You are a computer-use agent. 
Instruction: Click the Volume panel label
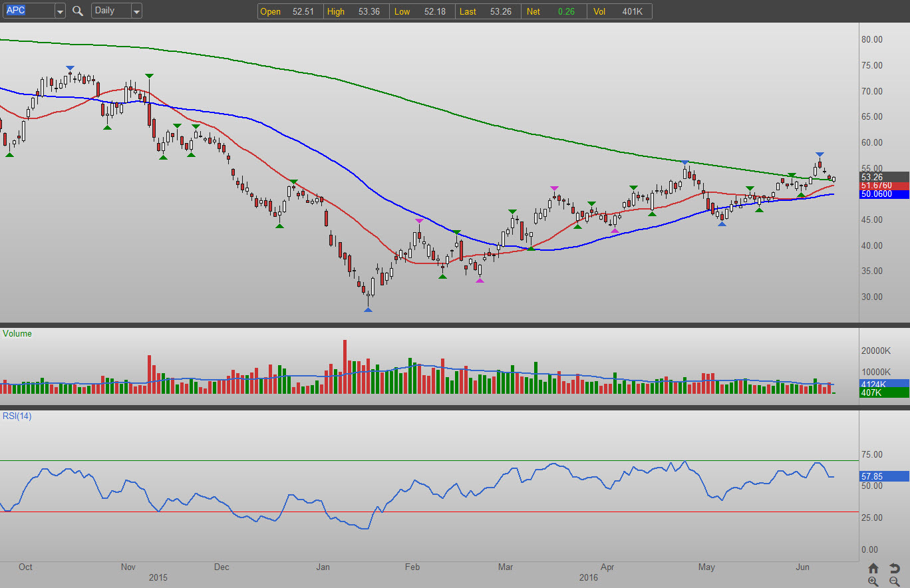click(x=17, y=334)
